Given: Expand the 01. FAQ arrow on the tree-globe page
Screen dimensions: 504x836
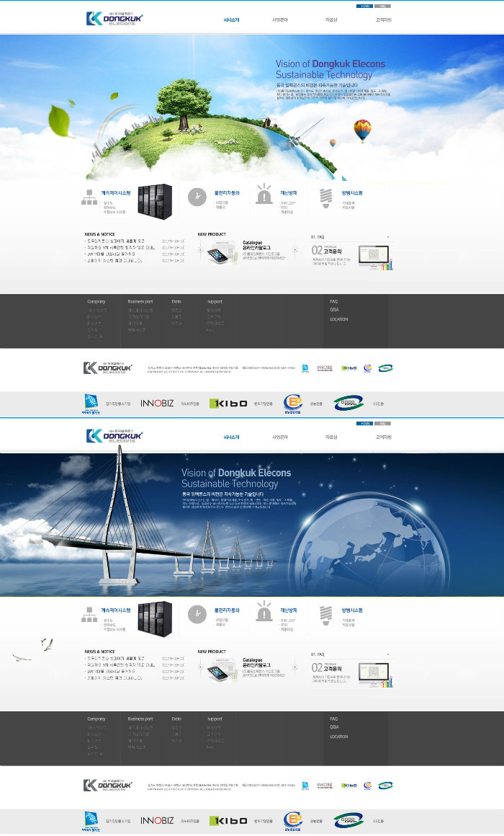Looking at the screenshot, I should (x=388, y=237).
